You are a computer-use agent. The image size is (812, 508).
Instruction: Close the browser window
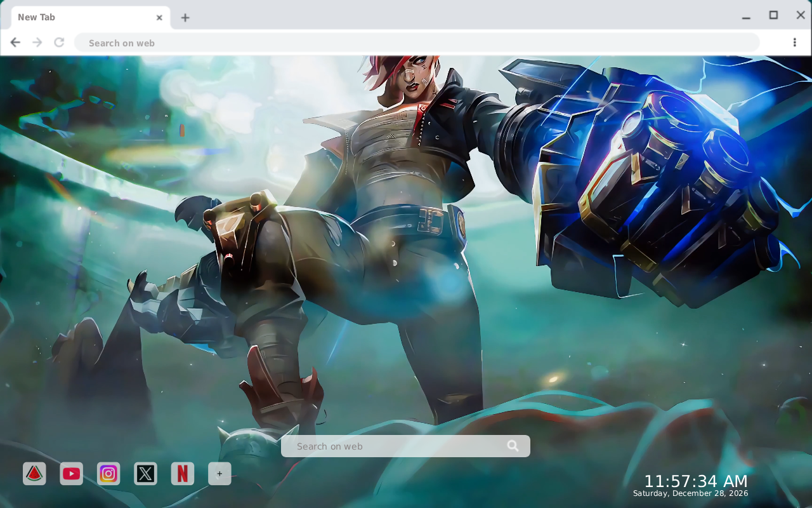click(x=801, y=15)
